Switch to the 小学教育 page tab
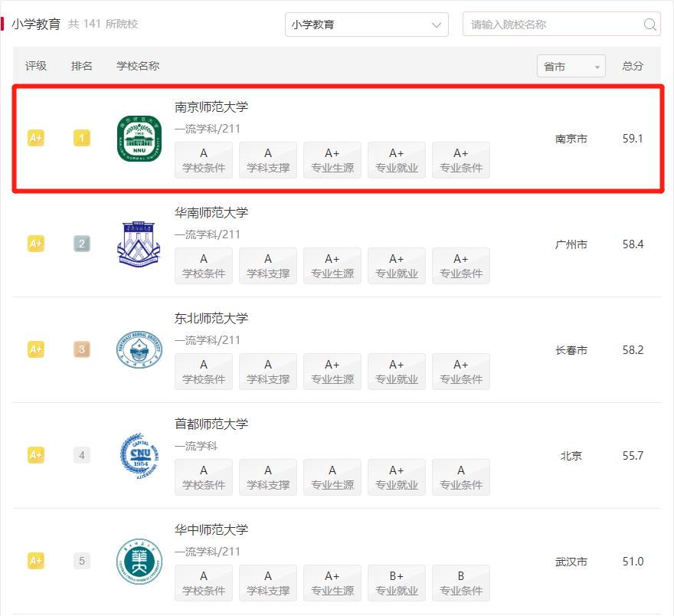The image size is (674, 616). coord(36,24)
